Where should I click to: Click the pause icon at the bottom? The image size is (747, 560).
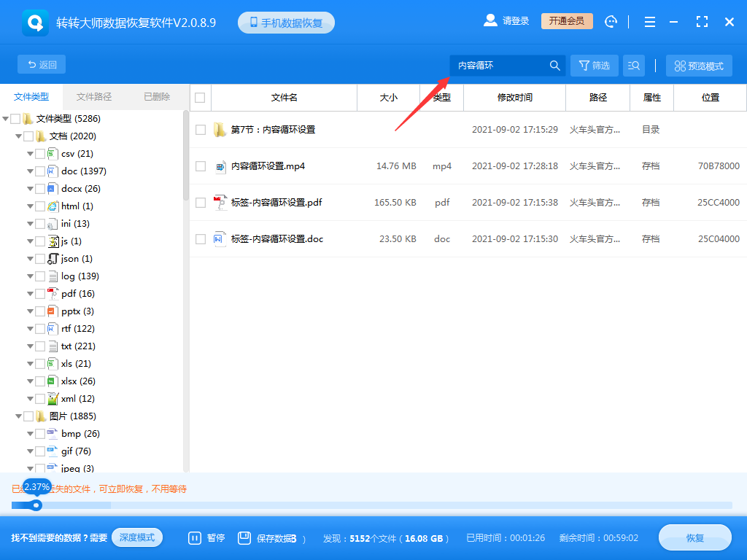194,537
